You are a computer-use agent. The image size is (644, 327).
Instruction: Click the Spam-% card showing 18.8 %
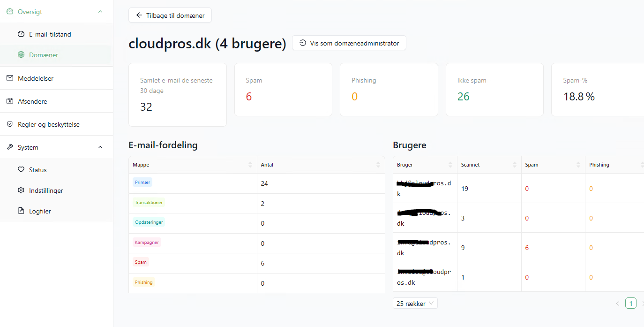pyautogui.click(x=598, y=90)
